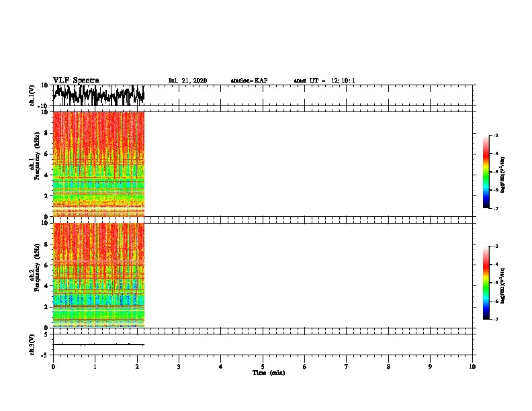Click time axis end tick label "10"

coord(472,366)
